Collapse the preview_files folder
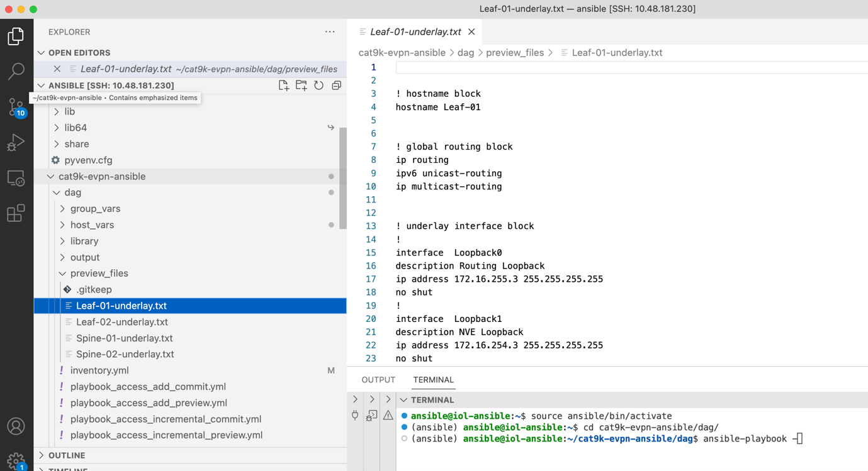 pyautogui.click(x=62, y=274)
